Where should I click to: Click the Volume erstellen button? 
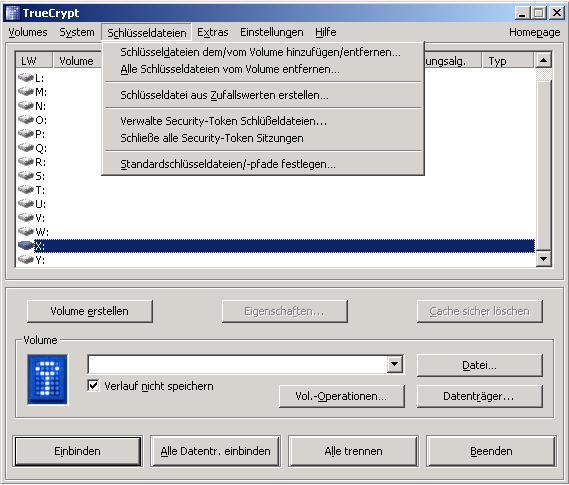tap(90, 311)
